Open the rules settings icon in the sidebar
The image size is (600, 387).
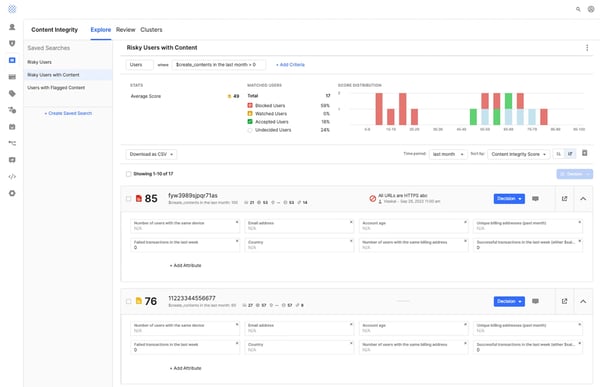tap(12, 110)
